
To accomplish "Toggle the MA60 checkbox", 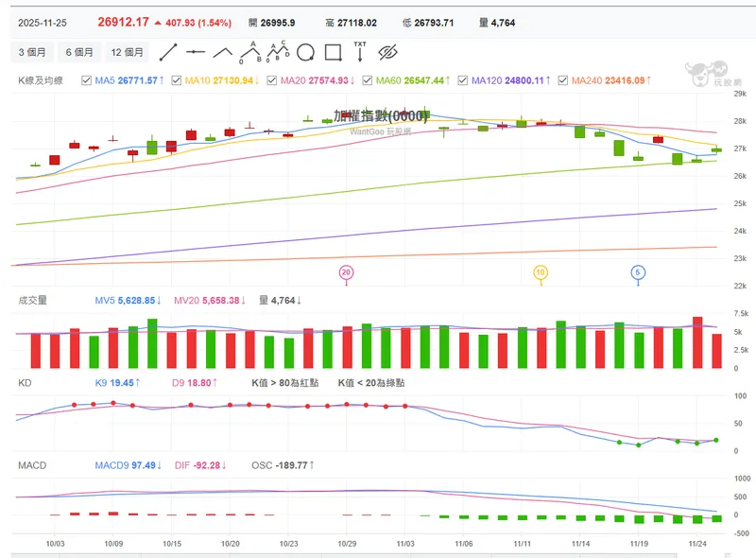I will [x=368, y=80].
